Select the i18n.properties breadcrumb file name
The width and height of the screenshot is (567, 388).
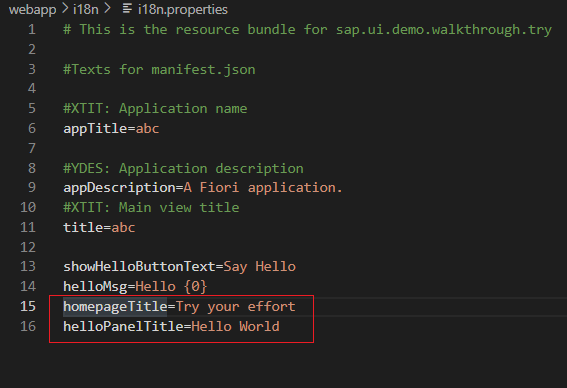point(183,9)
